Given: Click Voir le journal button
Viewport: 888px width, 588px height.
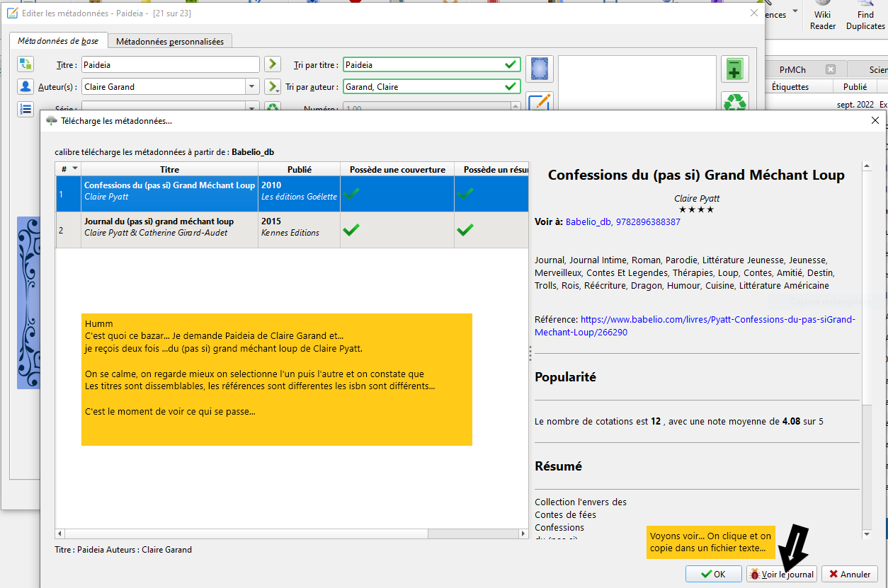Looking at the screenshot, I should click(781, 574).
